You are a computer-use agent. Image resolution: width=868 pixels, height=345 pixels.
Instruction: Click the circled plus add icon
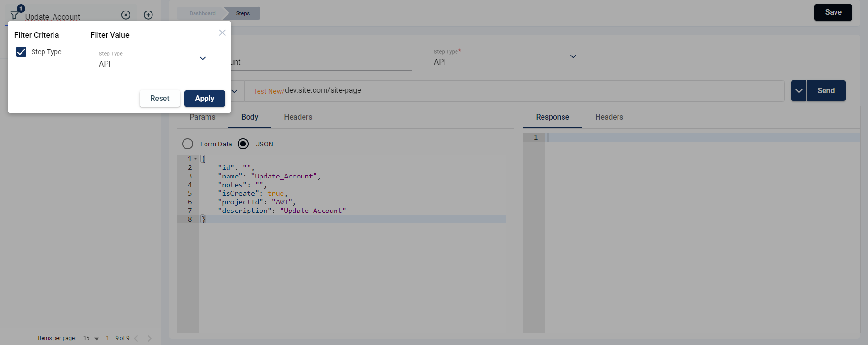(149, 15)
